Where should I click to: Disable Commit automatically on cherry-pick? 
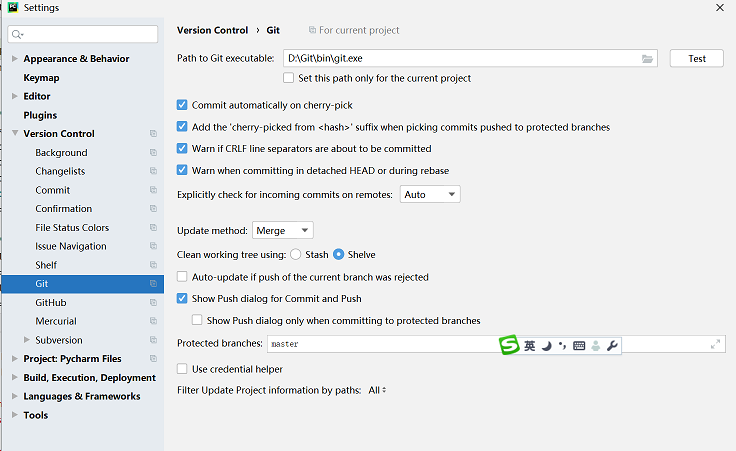[182, 105]
